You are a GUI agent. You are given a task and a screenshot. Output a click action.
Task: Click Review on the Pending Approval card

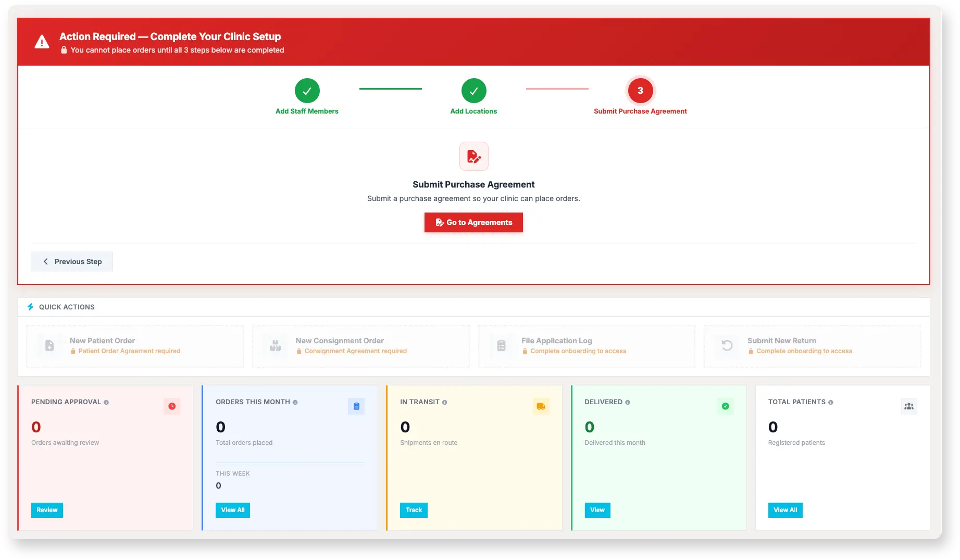[47, 510]
